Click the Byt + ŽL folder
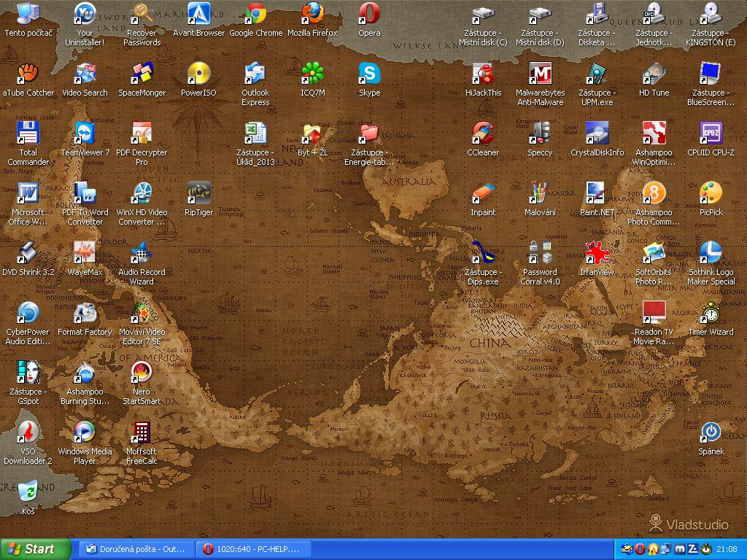Screen dimensions: 747x560 pyautogui.click(x=312, y=133)
